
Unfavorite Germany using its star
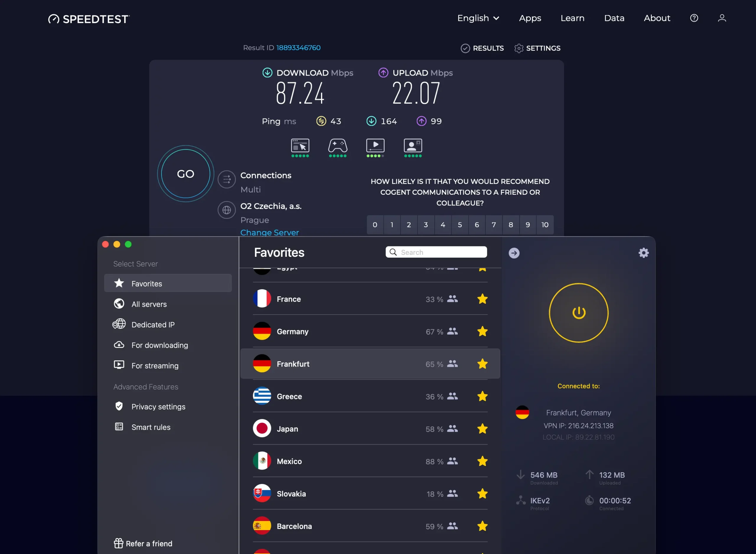(x=483, y=331)
